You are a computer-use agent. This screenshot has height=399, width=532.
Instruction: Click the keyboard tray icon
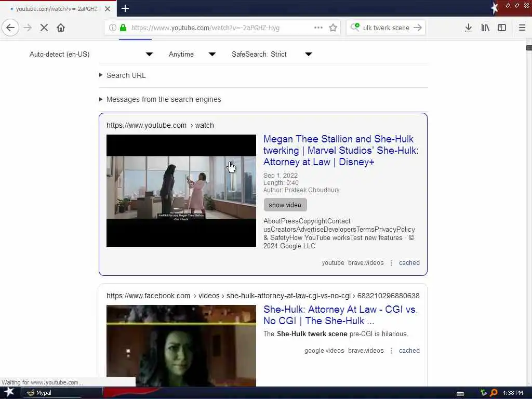tap(460, 394)
